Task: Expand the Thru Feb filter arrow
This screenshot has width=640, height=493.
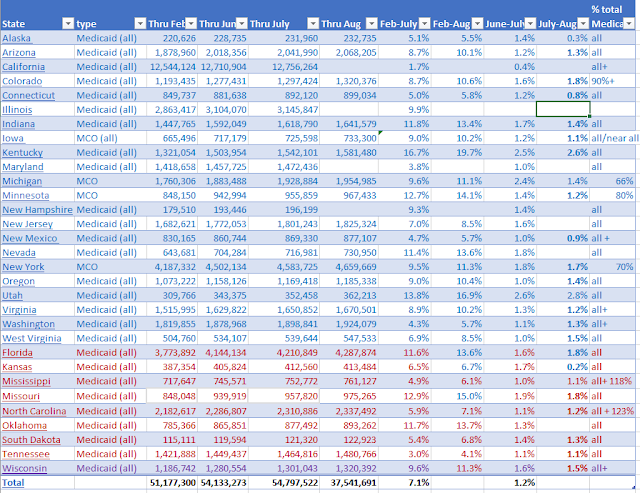Action: (x=191, y=24)
